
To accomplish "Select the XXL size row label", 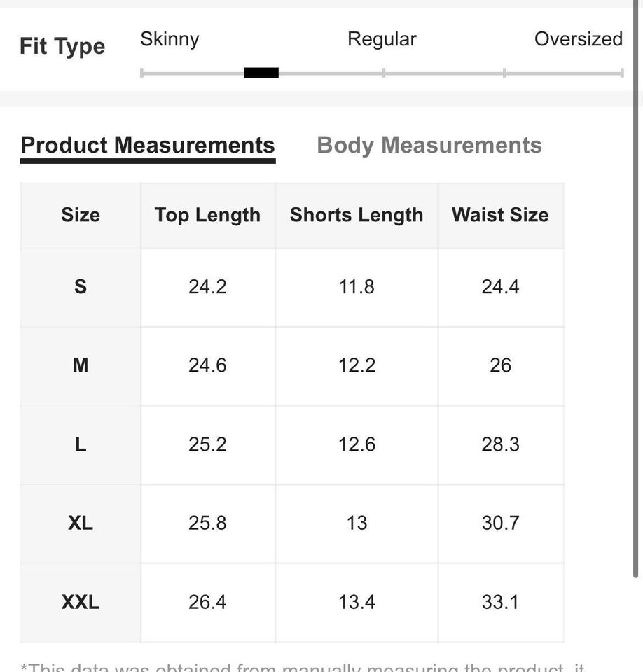I will pos(81,602).
